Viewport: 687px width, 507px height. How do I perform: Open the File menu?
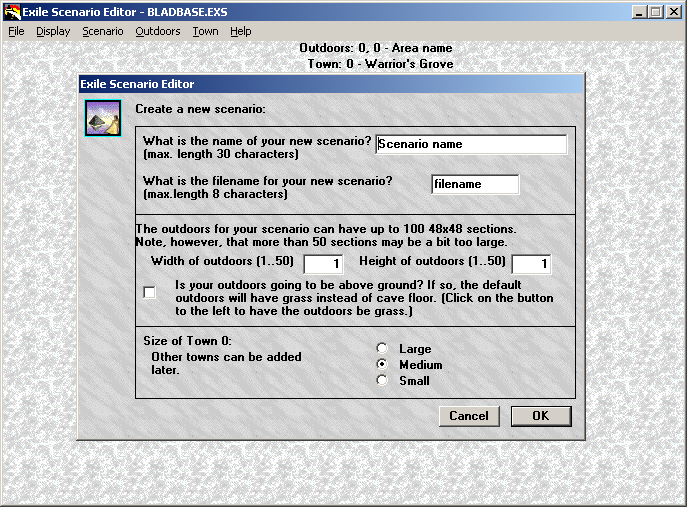16,31
